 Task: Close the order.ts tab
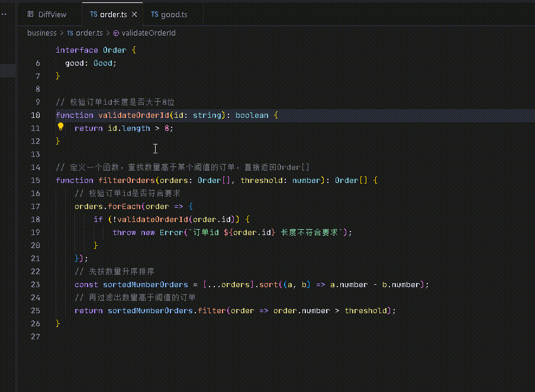[x=134, y=14]
